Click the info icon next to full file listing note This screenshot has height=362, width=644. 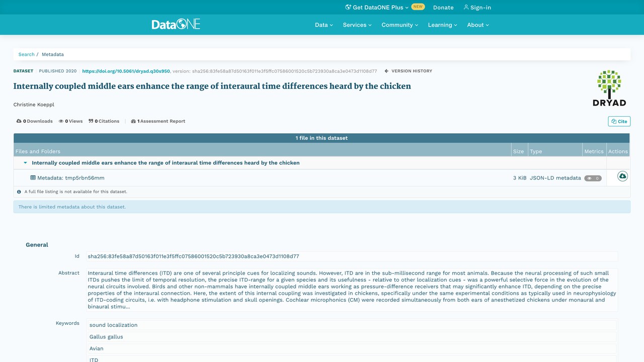19,192
